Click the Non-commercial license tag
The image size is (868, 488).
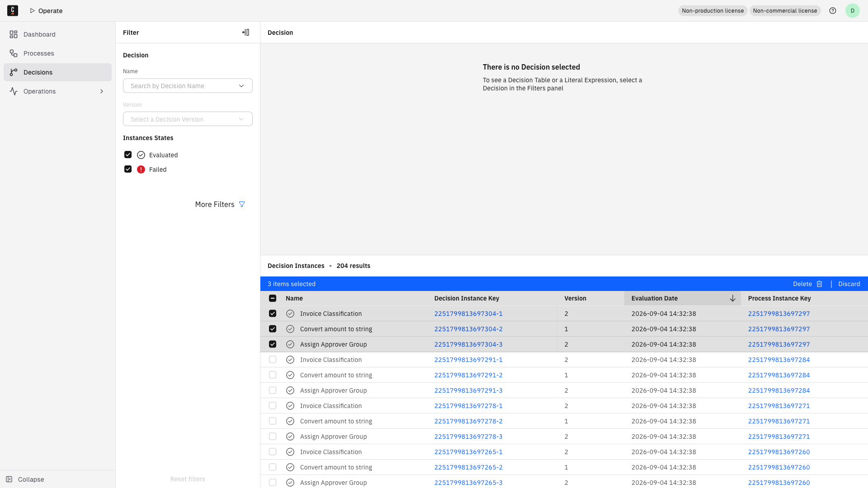coord(785,11)
